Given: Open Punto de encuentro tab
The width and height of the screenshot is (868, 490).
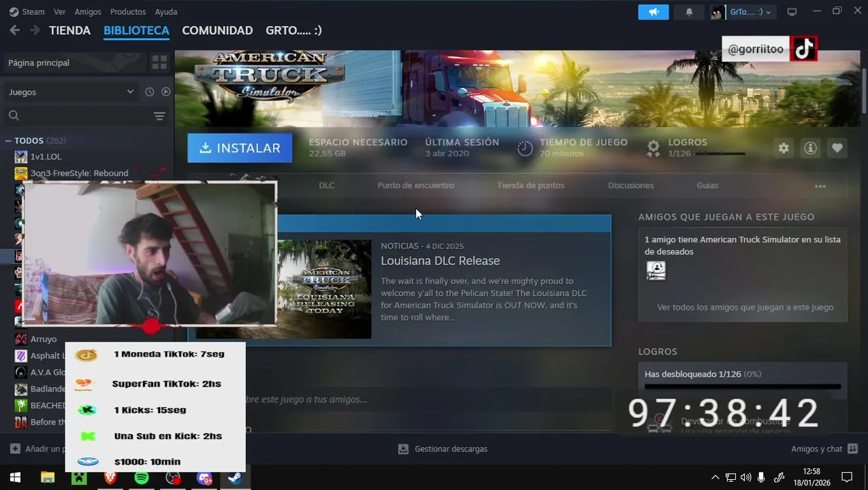Looking at the screenshot, I should (416, 185).
